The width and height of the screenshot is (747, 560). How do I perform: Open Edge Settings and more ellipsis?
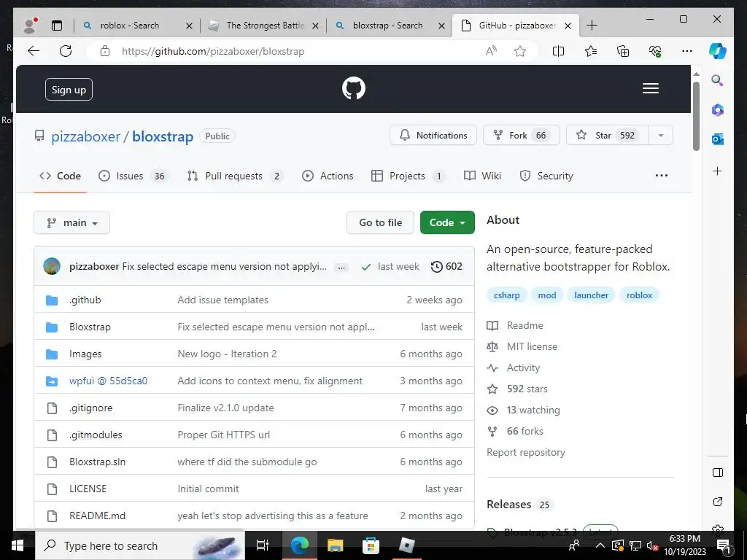(x=687, y=51)
